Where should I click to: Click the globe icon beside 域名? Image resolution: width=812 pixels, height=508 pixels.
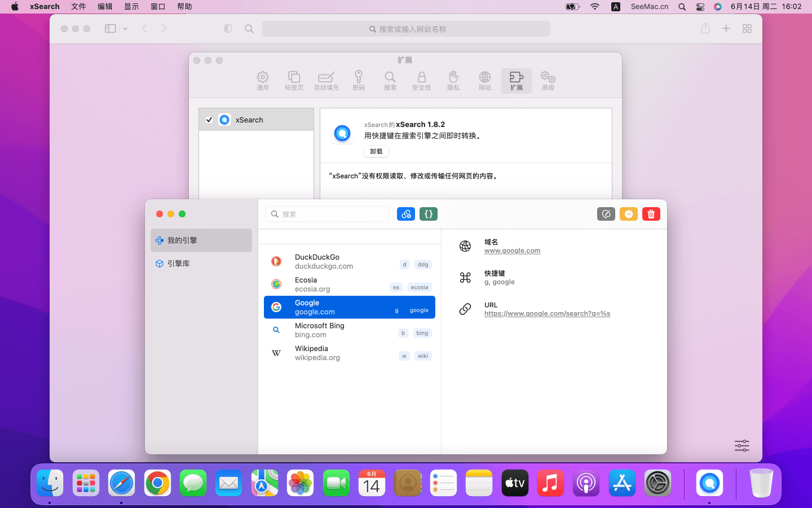465,246
